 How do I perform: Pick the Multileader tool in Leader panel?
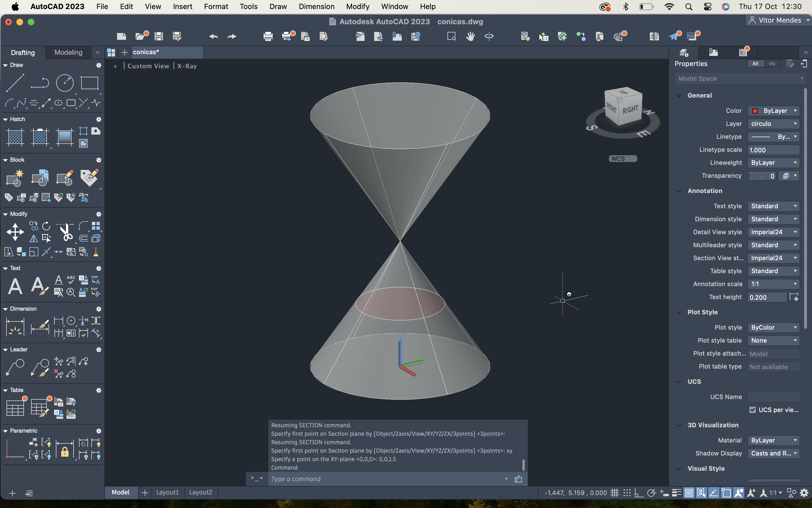pyautogui.click(x=15, y=367)
